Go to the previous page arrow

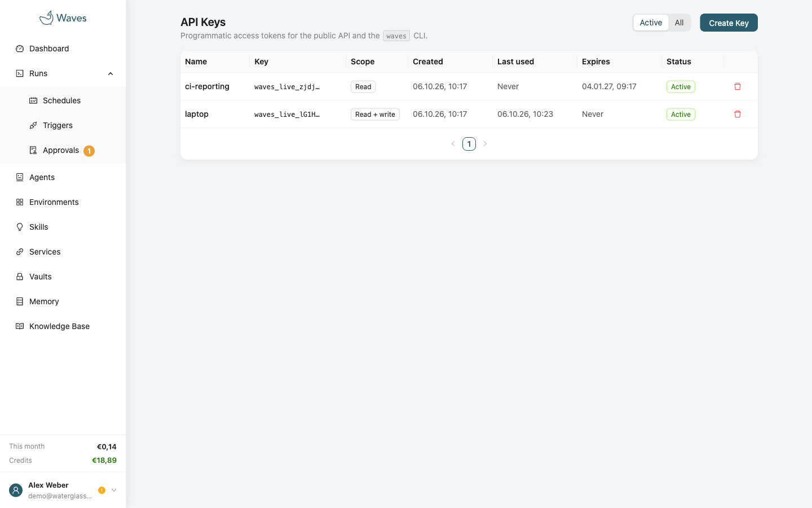coord(453,144)
